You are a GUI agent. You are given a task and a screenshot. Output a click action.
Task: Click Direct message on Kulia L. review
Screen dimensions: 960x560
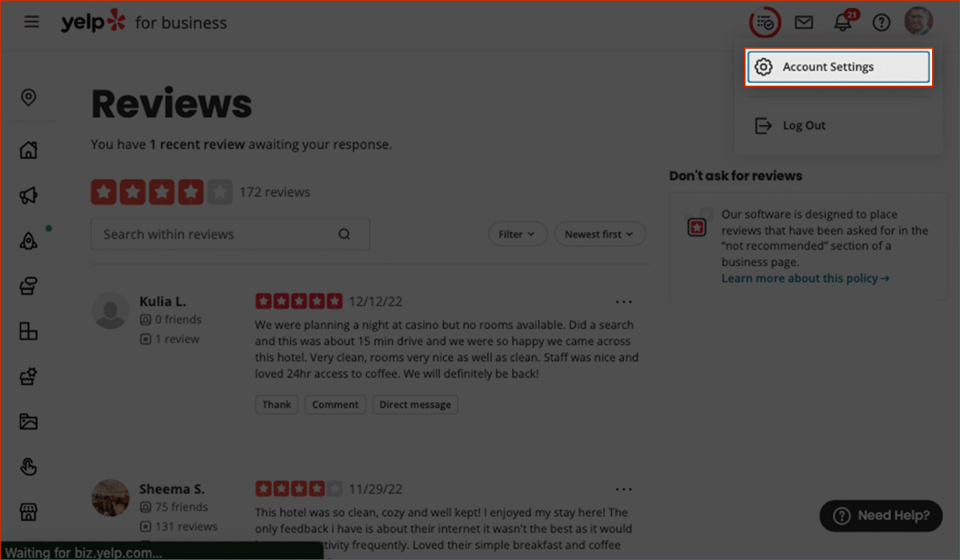point(415,404)
